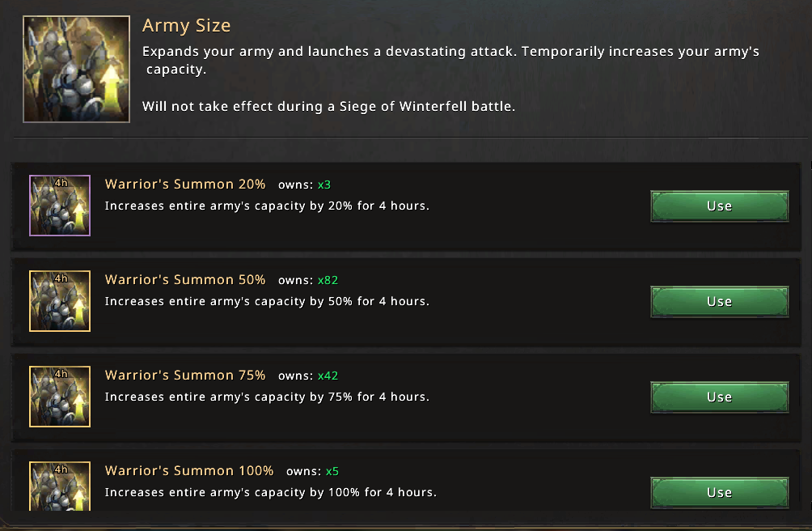Click the owns x3 count label
This screenshot has width=812, height=531.
(304, 185)
